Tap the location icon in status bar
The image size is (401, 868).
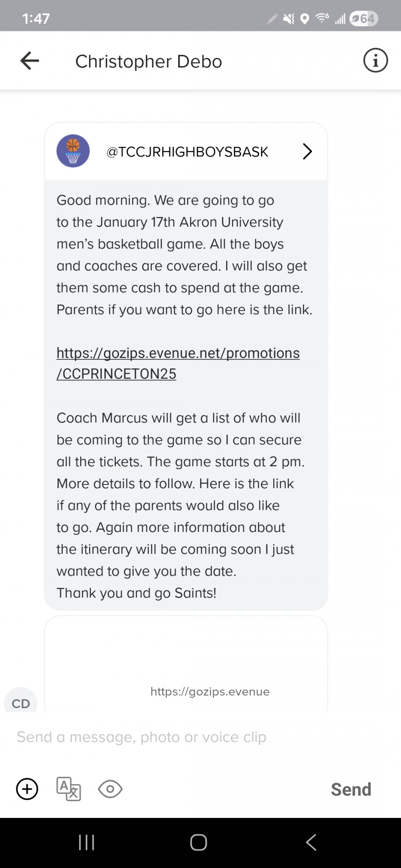pyautogui.click(x=305, y=19)
